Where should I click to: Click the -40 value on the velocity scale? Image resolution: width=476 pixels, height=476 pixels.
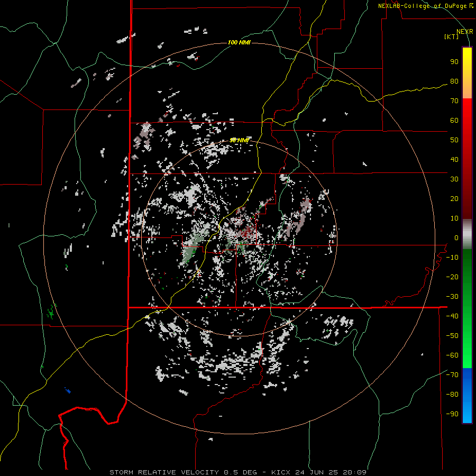coord(452,316)
